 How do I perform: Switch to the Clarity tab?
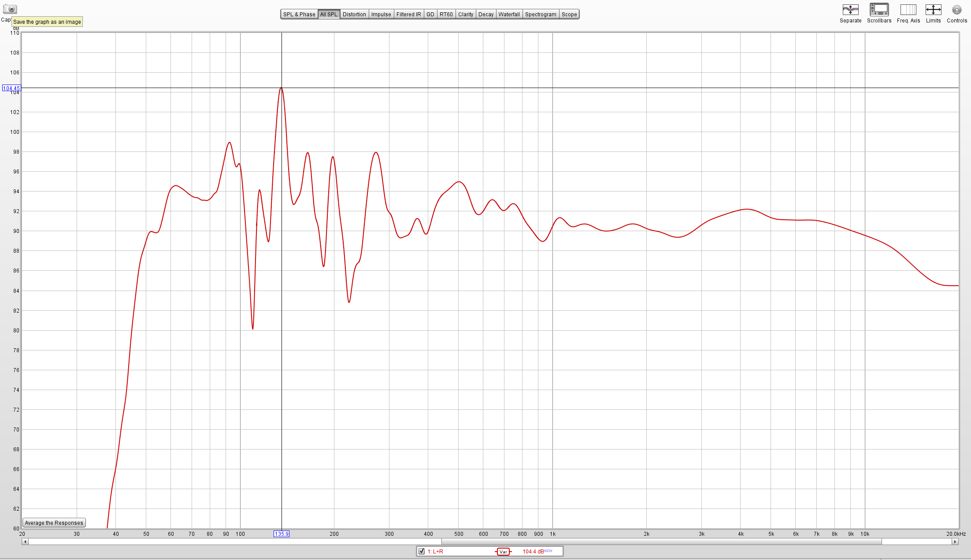(x=466, y=14)
